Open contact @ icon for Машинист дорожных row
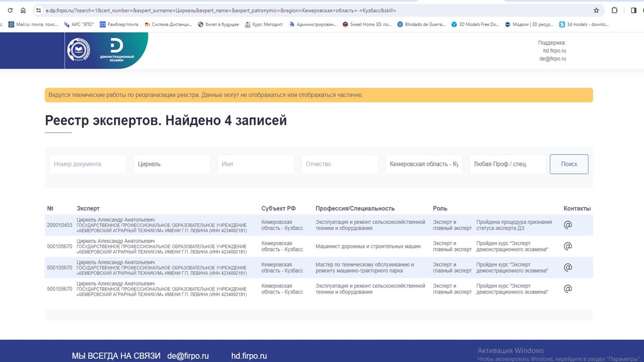The width and height of the screenshot is (644, 362). click(568, 246)
